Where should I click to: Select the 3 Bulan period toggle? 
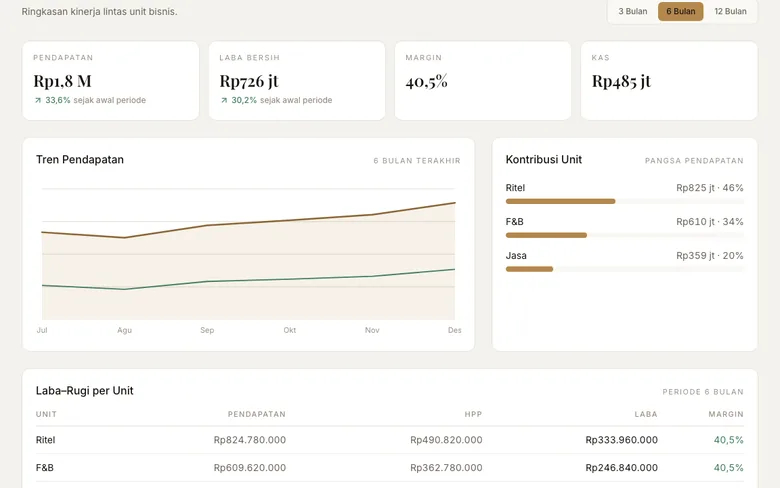[x=633, y=11]
